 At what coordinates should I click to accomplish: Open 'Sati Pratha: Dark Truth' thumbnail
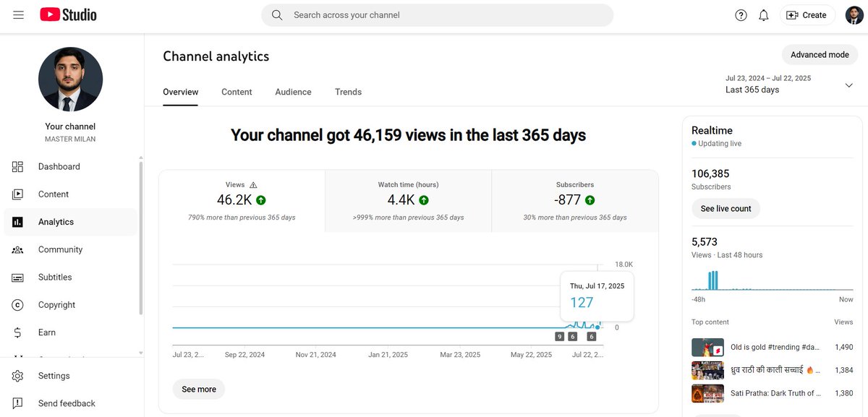[707, 393]
